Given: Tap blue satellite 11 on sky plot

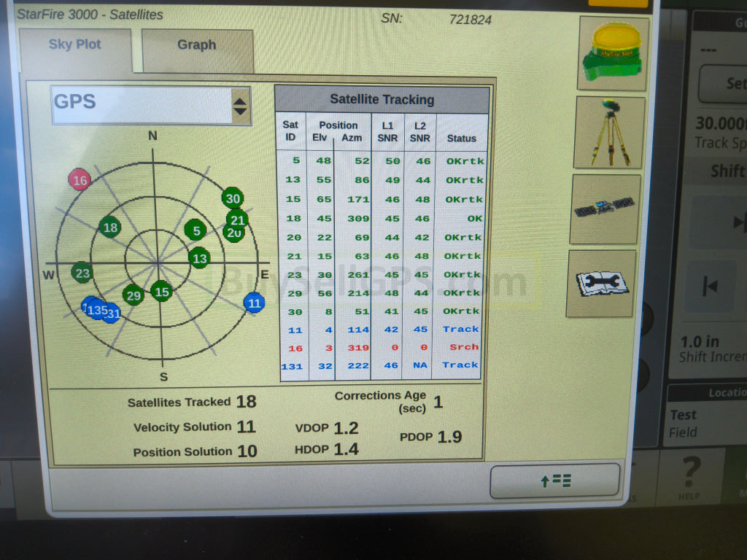Looking at the screenshot, I should point(255,303).
